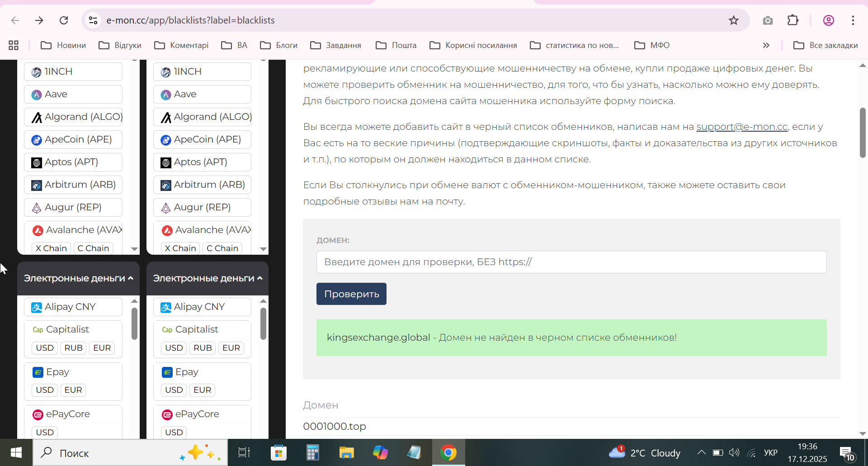Open Task View on the taskbar

pyautogui.click(x=244, y=453)
